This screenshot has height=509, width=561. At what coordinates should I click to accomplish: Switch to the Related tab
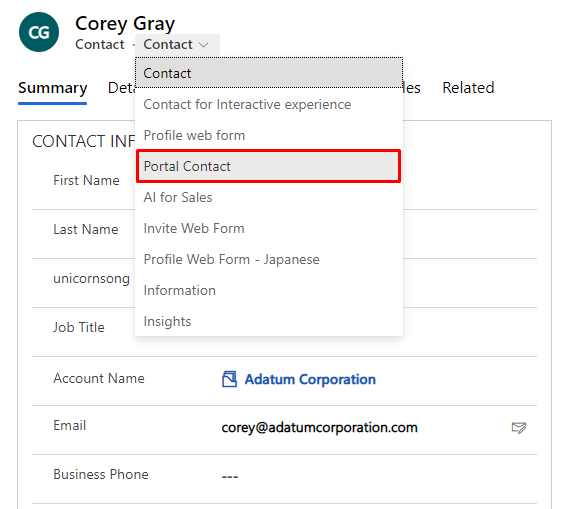468,88
